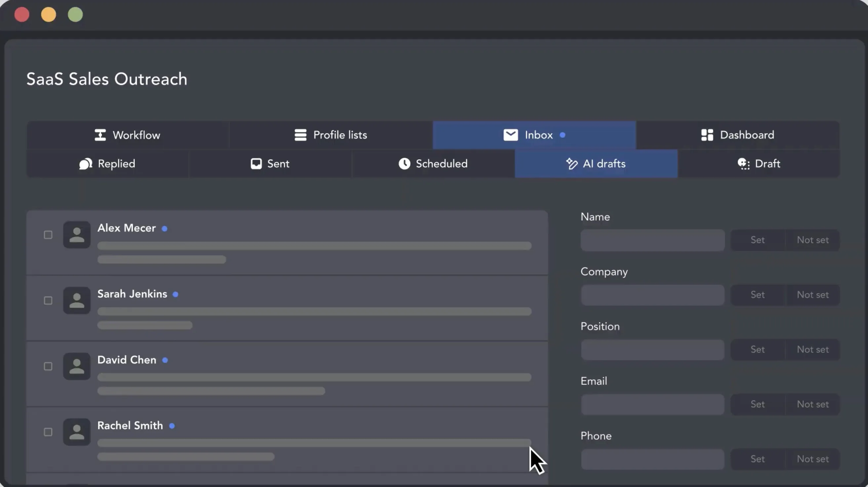Choose Not set for the Company filter
868x487 pixels.
pos(812,295)
